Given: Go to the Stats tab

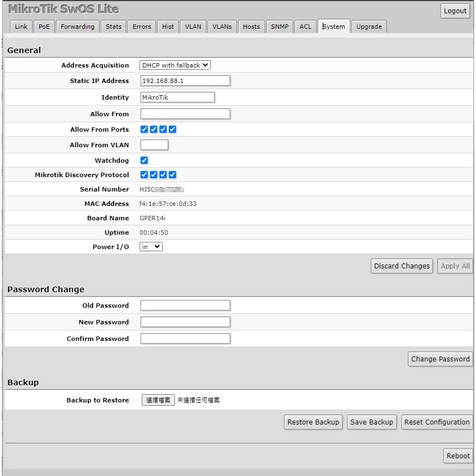Looking at the screenshot, I should [113, 27].
